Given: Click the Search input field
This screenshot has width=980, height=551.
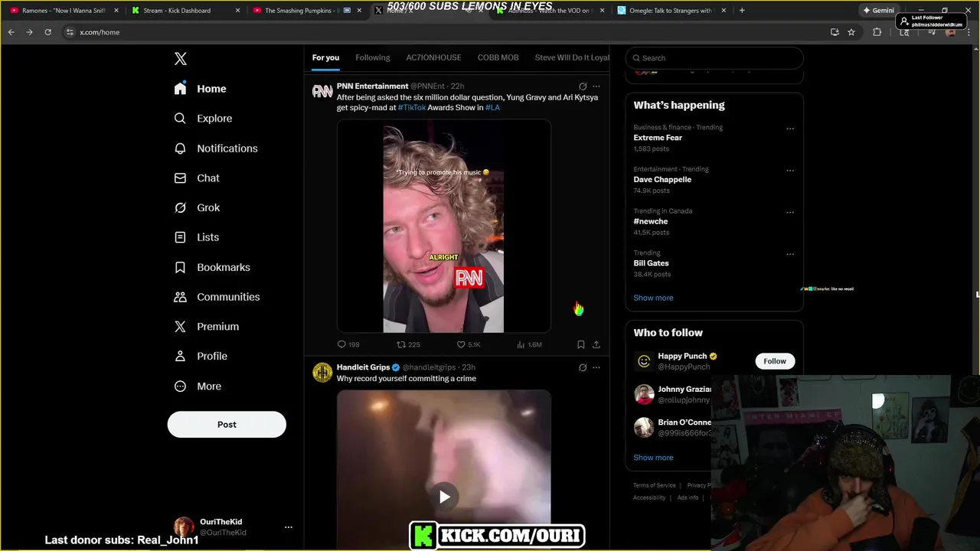Looking at the screenshot, I should coord(714,58).
